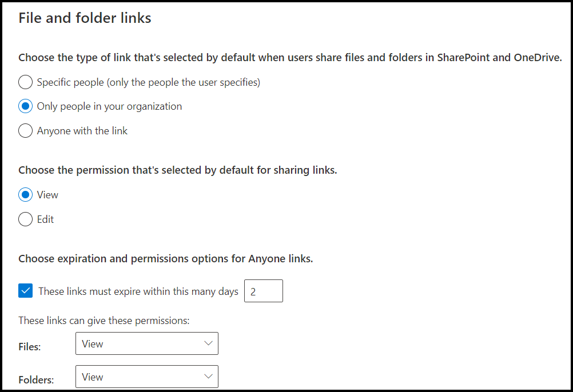
Task: Choose the "Only people in your organization" radio circle
Action: point(25,106)
